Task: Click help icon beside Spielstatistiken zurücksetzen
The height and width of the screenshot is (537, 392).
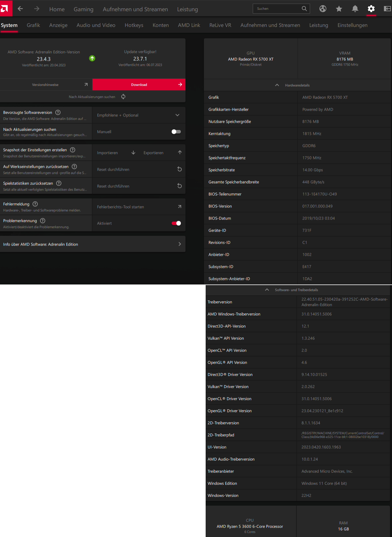Action: click(x=59, y=183)
